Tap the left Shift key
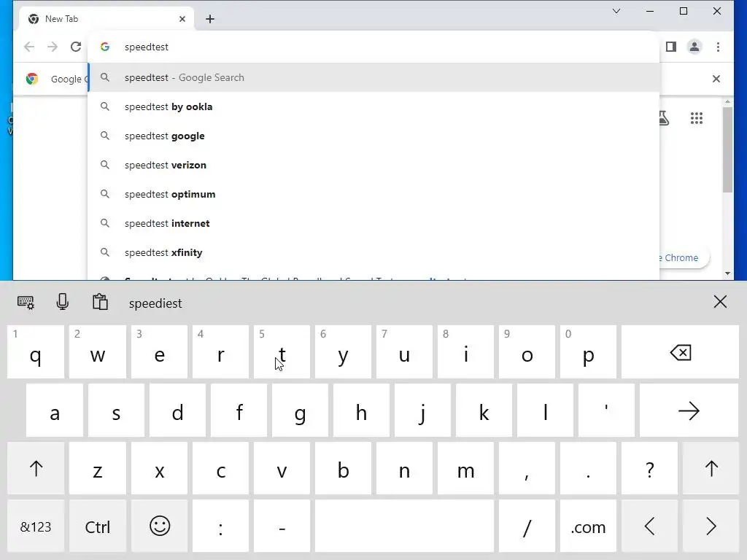The width and height of the screenshot is (747, 560). click(x=36, y=469)
